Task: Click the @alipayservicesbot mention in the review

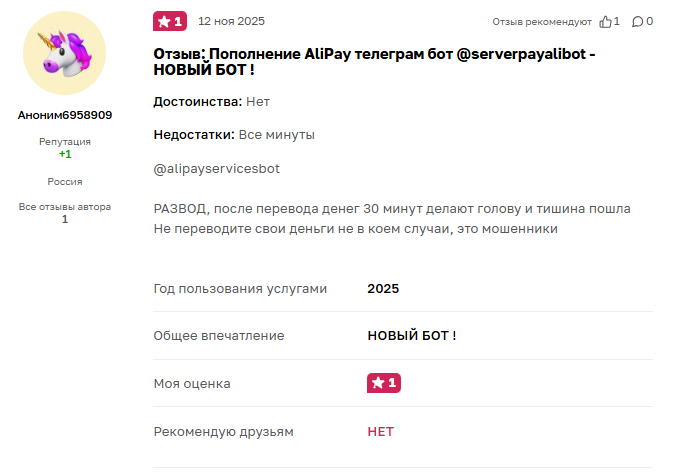Action: (217, 169)
